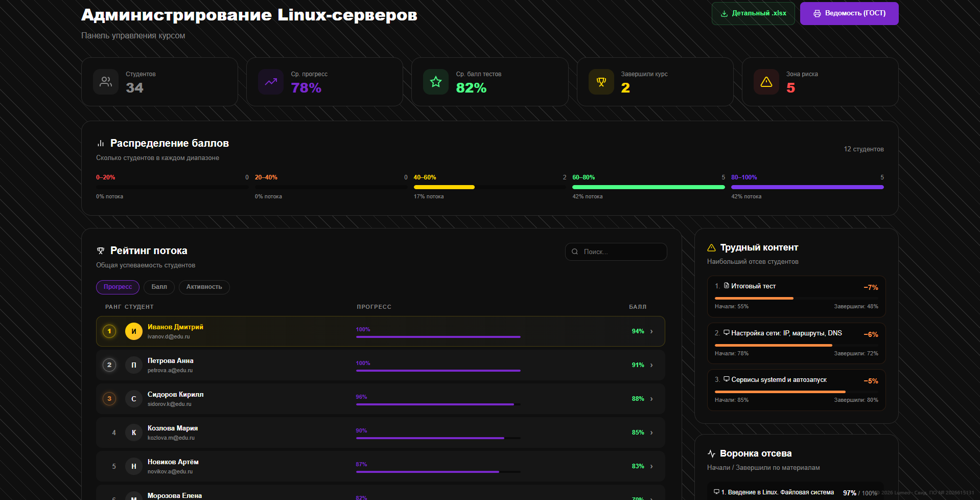
Task: Click the average progress trend icon
Action: click(x=271, y=82)
